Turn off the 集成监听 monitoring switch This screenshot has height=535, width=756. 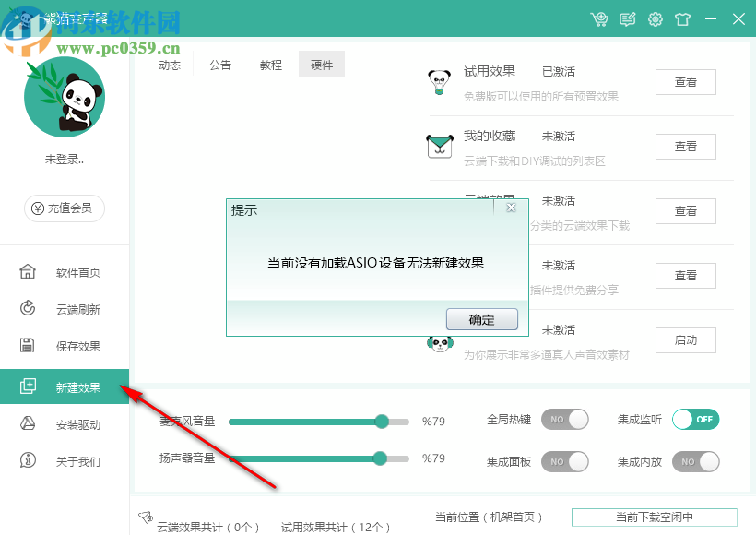pyautogui.click(x=695, y=420)
